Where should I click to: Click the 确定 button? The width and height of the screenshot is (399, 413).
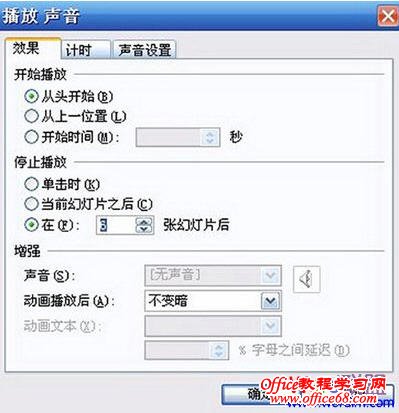click(x=258, y=395)
